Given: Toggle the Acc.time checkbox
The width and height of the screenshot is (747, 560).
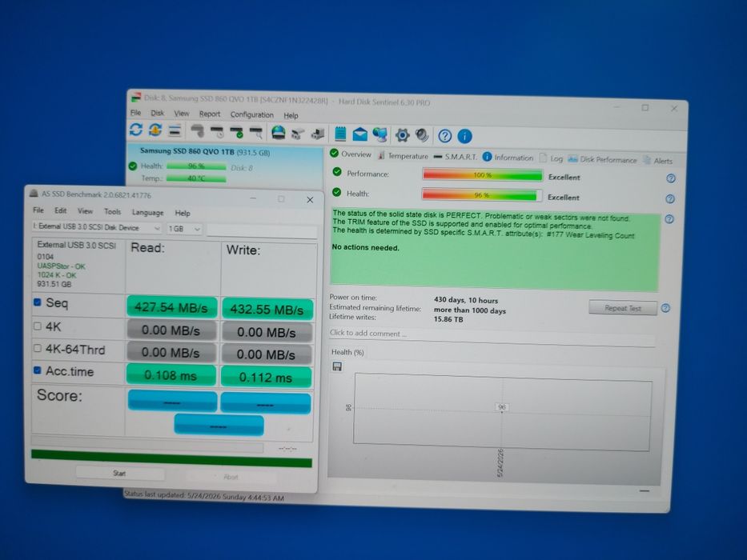Looking at the screenshot, I should tap(37, 370).
